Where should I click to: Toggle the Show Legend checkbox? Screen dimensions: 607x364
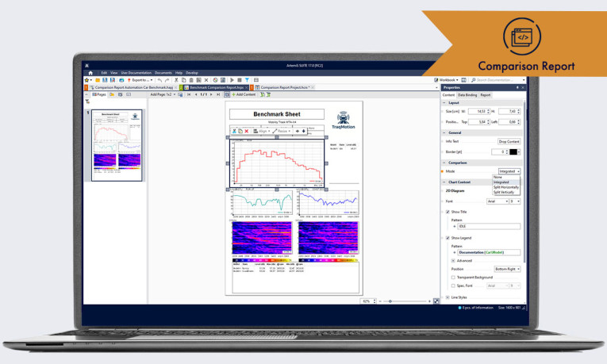coord(447,237)
